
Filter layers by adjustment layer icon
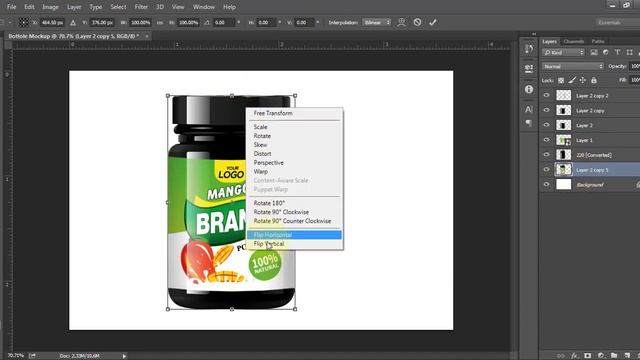(606, 52)
